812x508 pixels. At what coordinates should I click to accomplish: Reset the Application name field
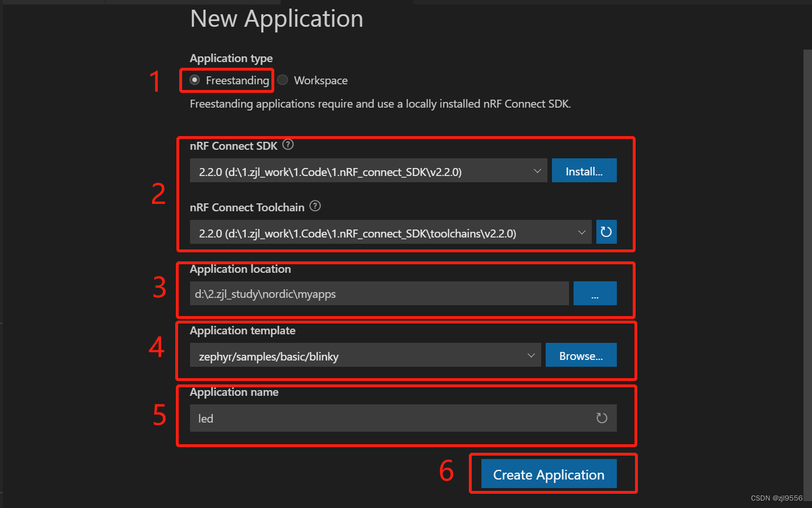(x=601, y=418)
